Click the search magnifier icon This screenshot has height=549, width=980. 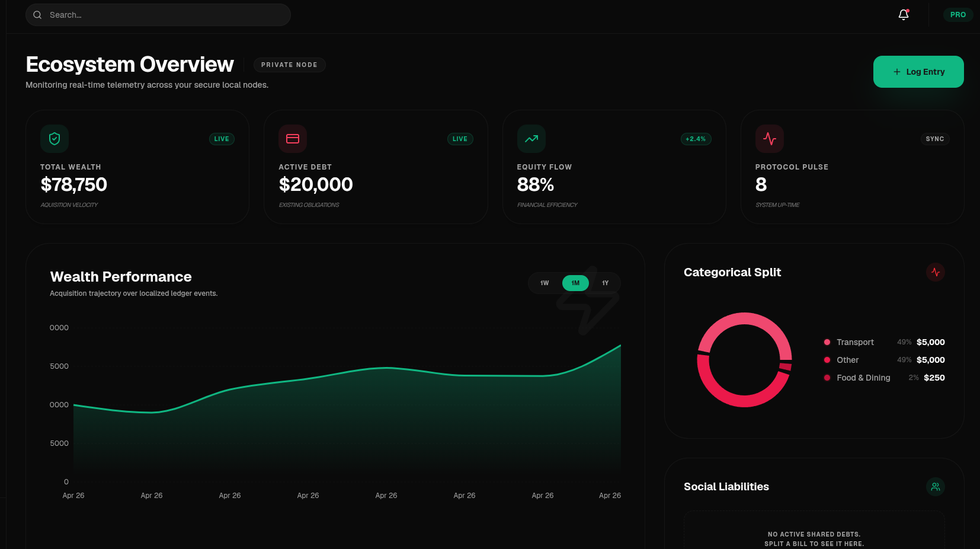(37, 15)
